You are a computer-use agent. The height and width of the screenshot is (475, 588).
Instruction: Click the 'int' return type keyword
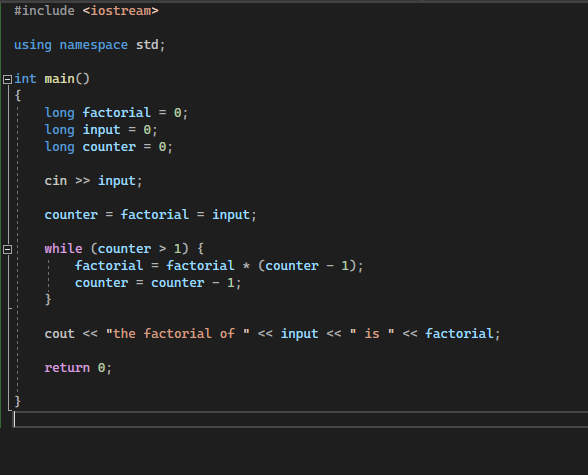(x=26, y=79)
